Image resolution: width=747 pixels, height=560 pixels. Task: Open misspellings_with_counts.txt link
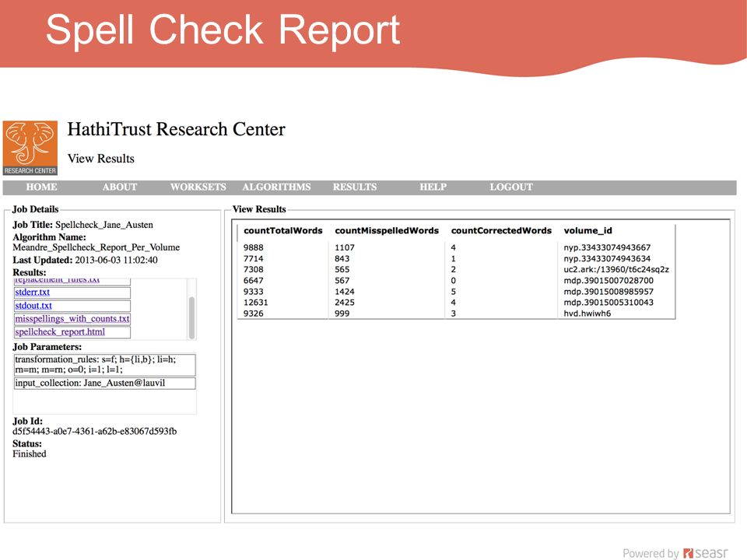pos(72,319)
